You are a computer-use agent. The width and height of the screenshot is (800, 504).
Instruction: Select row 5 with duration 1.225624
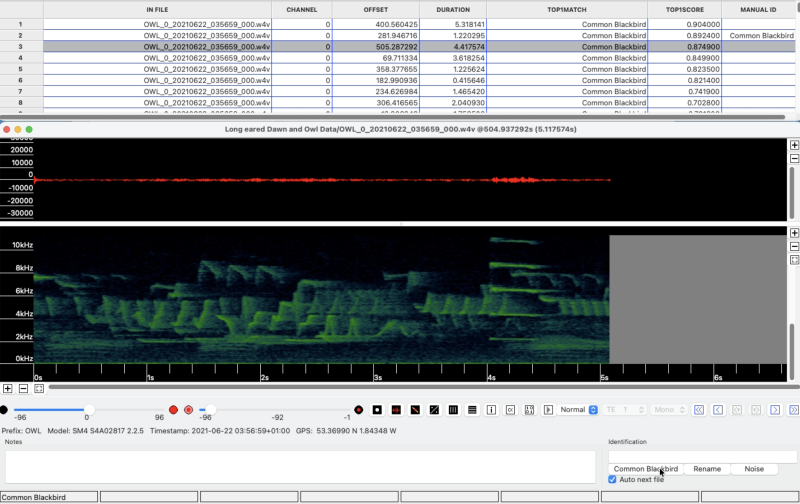(x=397, y=69)
